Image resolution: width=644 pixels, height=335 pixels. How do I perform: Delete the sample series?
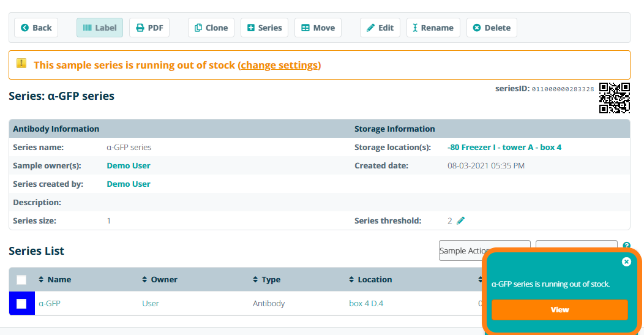(x=492, y=28)
